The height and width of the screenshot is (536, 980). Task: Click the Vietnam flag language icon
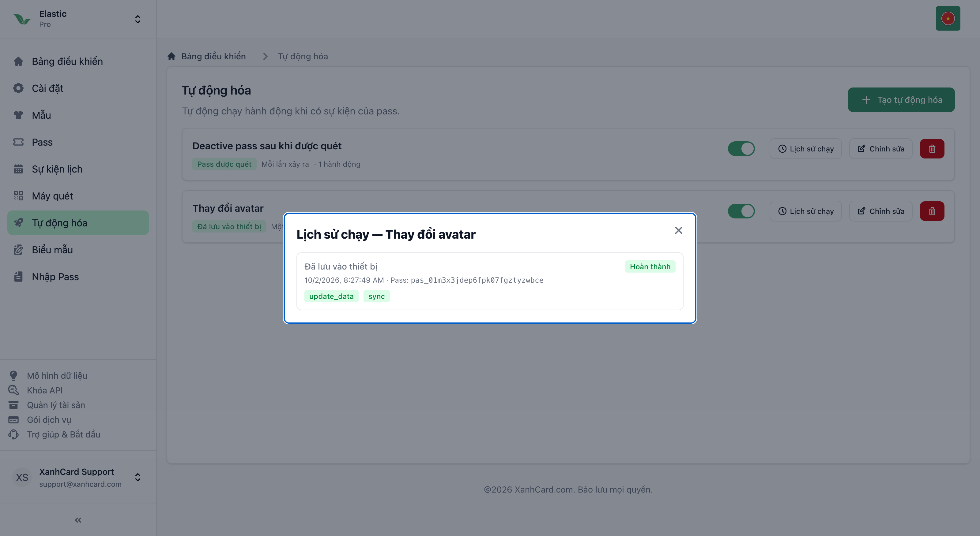948,18
